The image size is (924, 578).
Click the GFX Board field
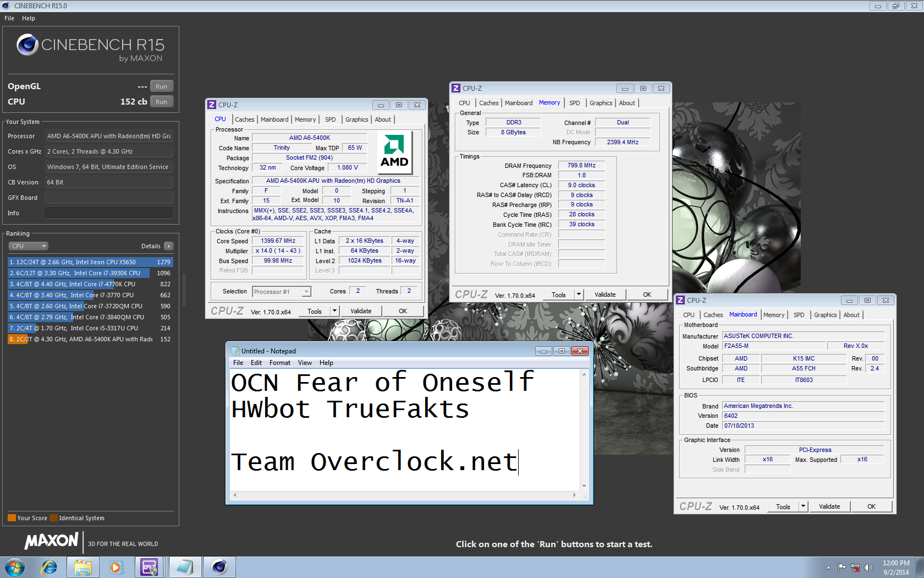tap(109, 198)
